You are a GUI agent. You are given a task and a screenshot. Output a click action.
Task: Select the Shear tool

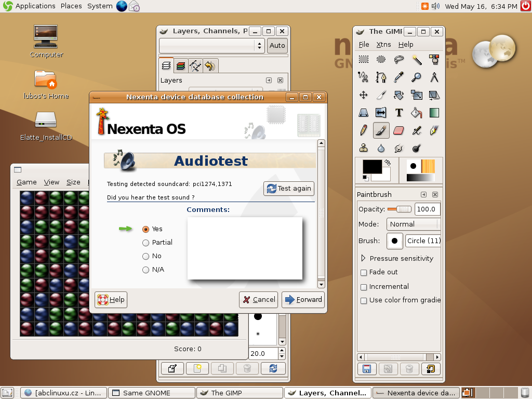tap(434, 95)
